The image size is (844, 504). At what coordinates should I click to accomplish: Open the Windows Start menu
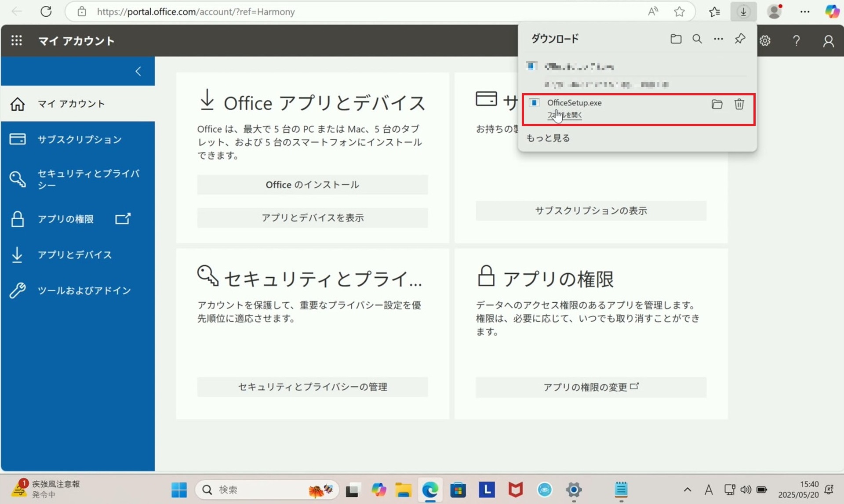[x=179, y=489]
